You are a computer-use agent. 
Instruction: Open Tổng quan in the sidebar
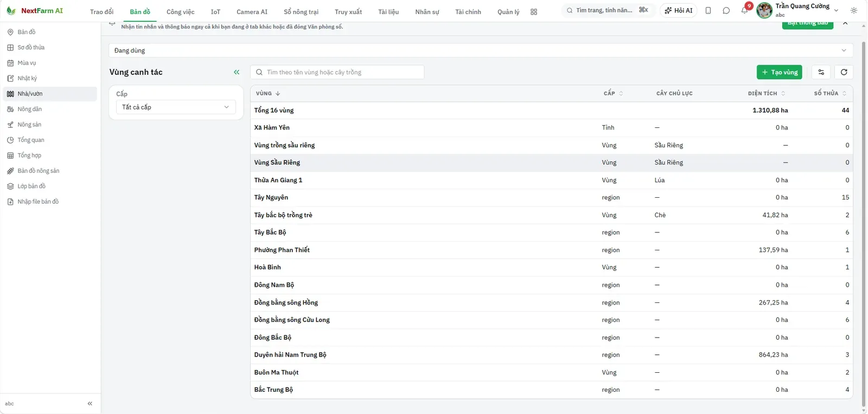[50, 140]
